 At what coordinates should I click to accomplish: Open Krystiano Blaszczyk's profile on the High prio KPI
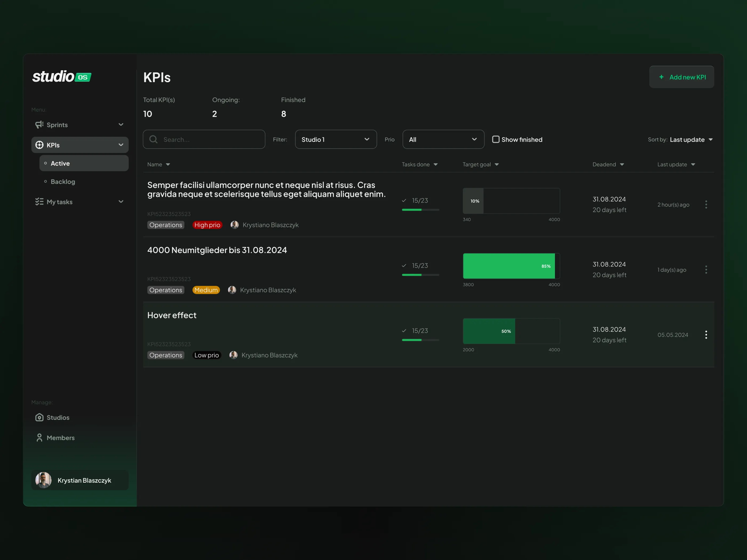tap(235, 225)
